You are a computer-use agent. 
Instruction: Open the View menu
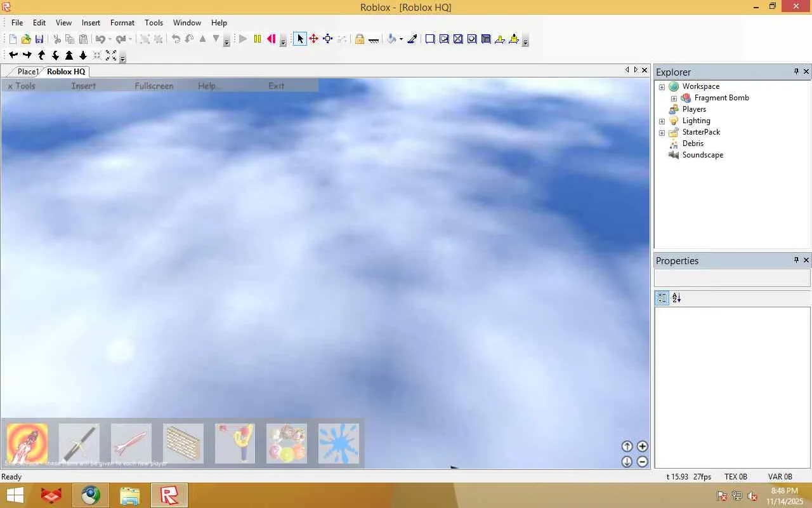click(63, 22)
